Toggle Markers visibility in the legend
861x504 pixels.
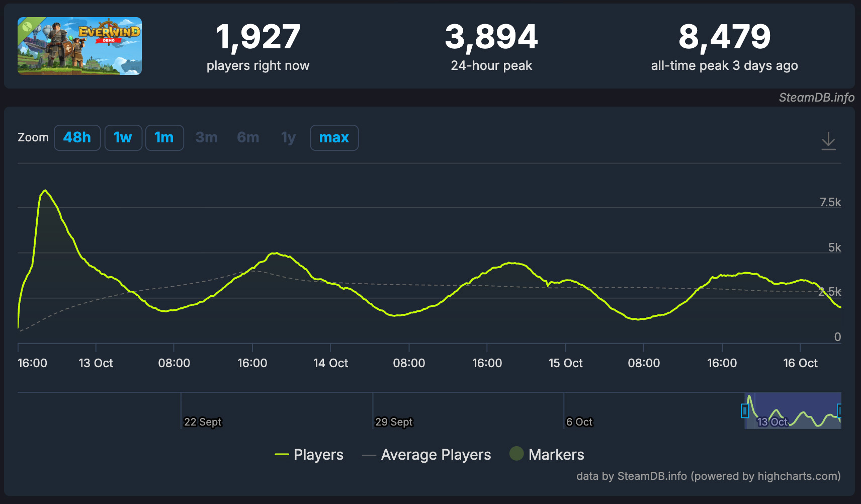556,455
